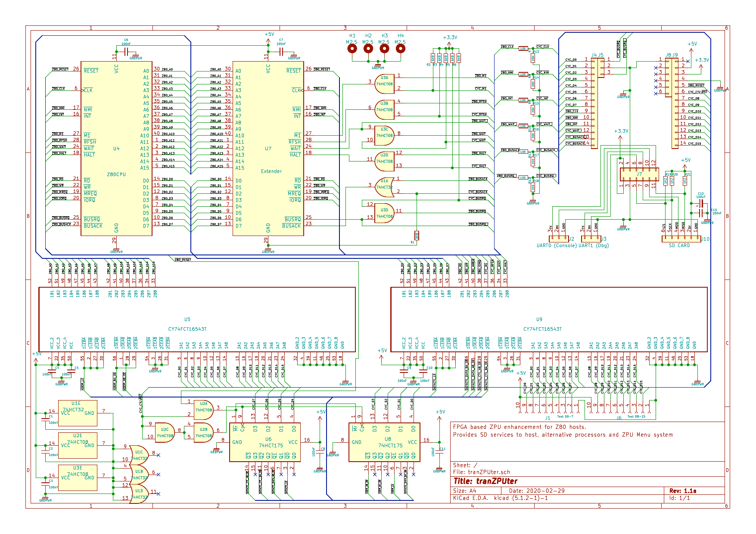Select the Extender symbol U7

click(269, 151)
